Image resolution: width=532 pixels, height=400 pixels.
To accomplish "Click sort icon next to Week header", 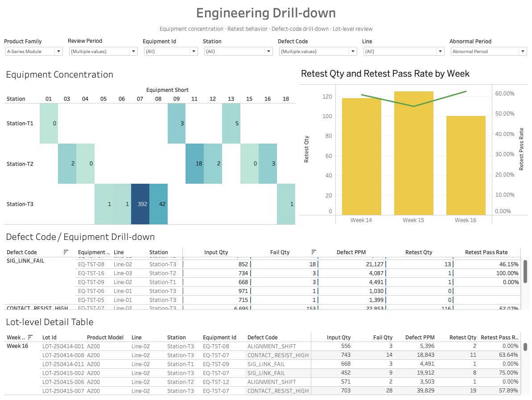I will point(30,337).
